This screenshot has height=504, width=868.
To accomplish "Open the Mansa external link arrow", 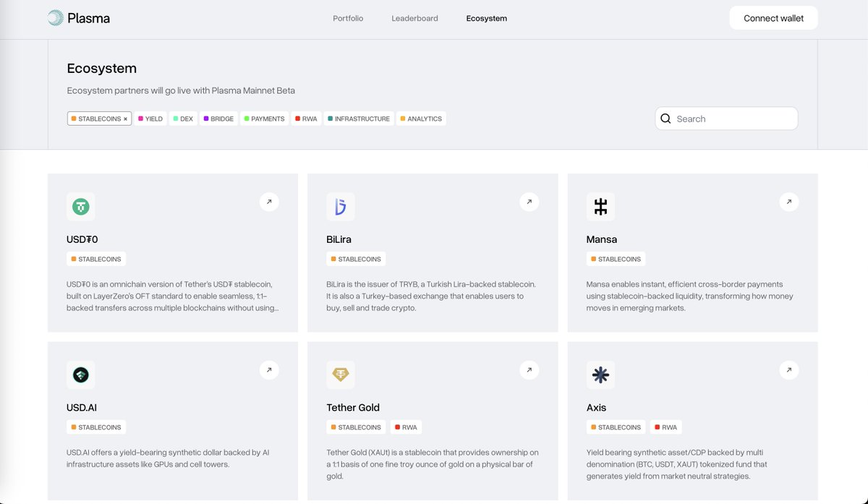I will (789, 202).
